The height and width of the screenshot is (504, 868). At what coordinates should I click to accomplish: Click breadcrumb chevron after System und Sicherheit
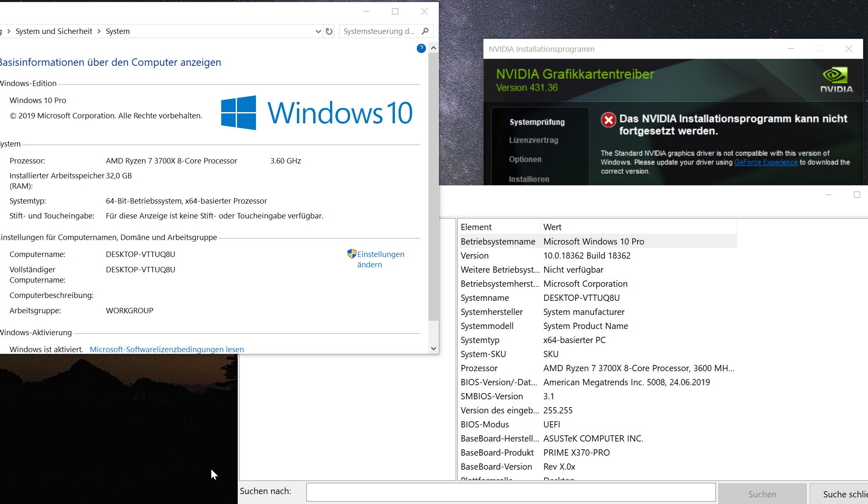tap(99, 31)
